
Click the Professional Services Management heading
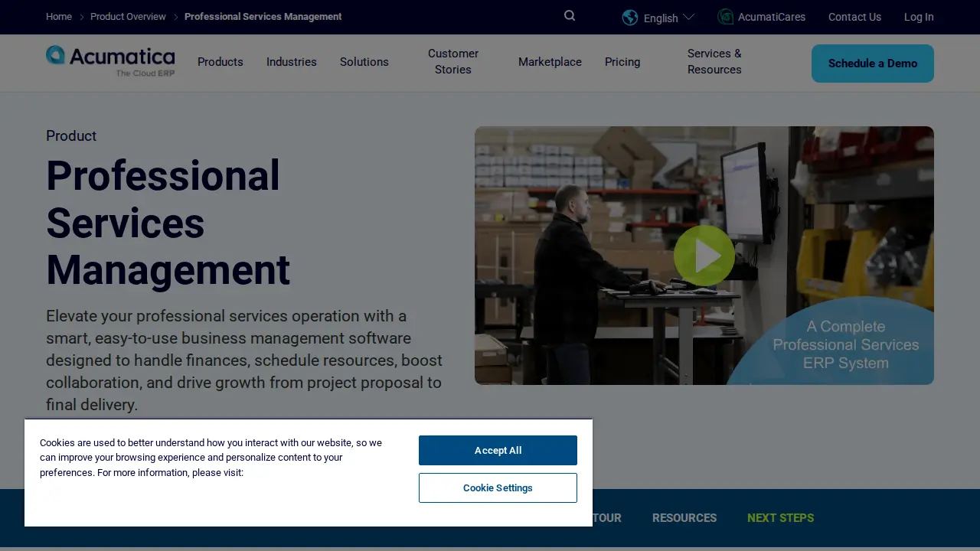[x=168, y=223]
